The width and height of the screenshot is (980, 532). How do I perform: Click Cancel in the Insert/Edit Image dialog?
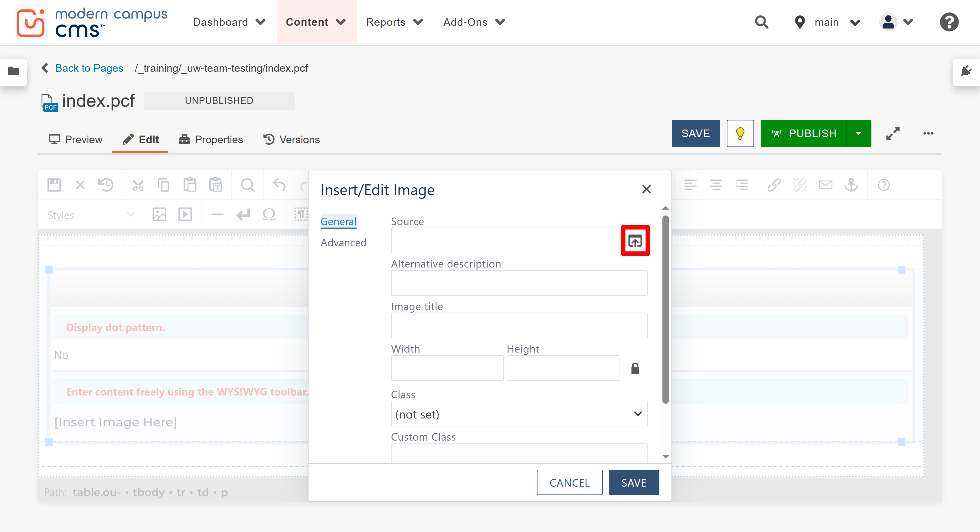coord(569,482)
